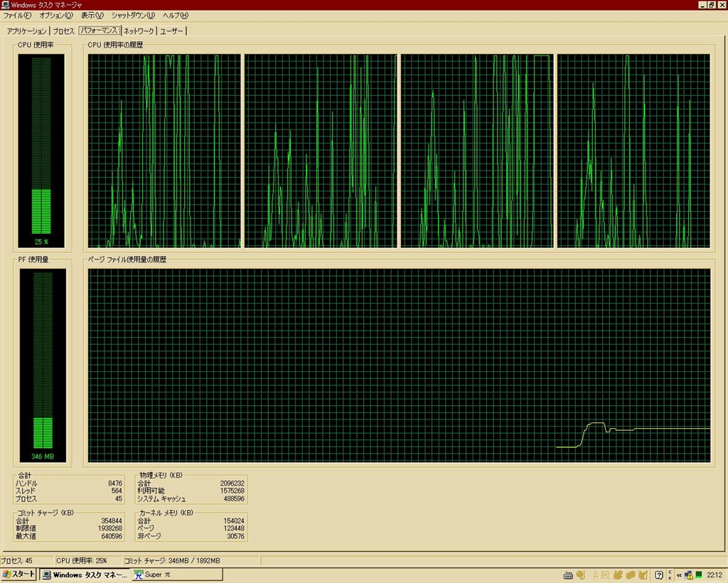Click status bar コミット チャージ: 346MB / 1892MB
The height and width of the screenshot is (583, 728).
tap(172, 561)
